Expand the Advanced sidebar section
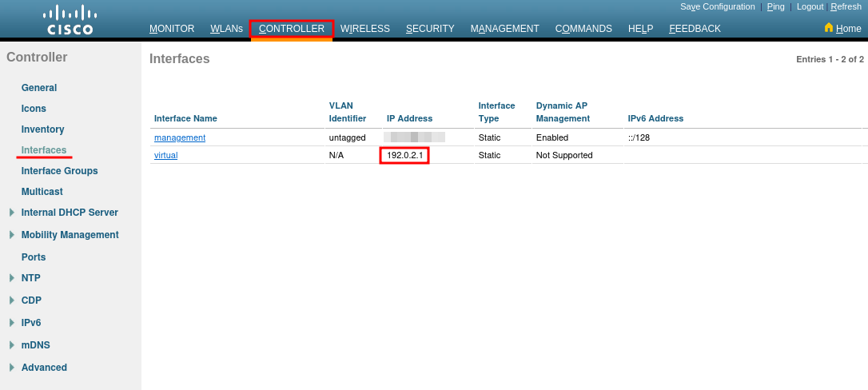 click(11, 368)
